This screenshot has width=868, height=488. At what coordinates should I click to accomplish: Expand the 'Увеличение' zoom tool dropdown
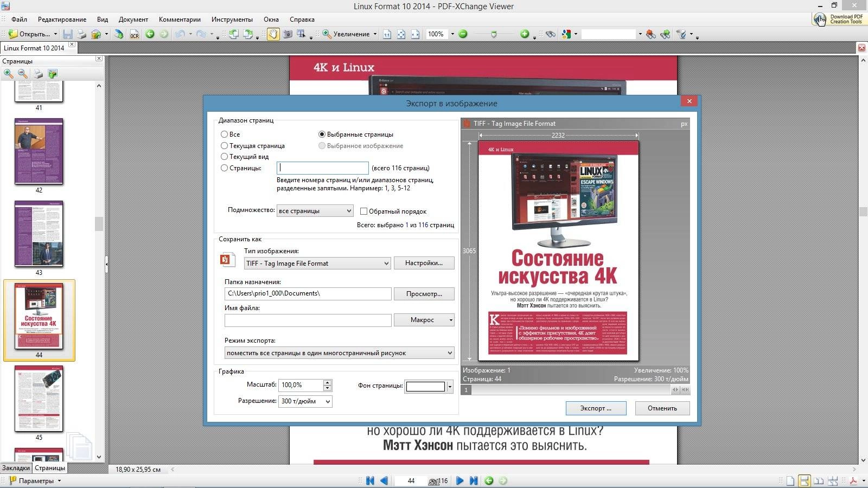point(375,34)
